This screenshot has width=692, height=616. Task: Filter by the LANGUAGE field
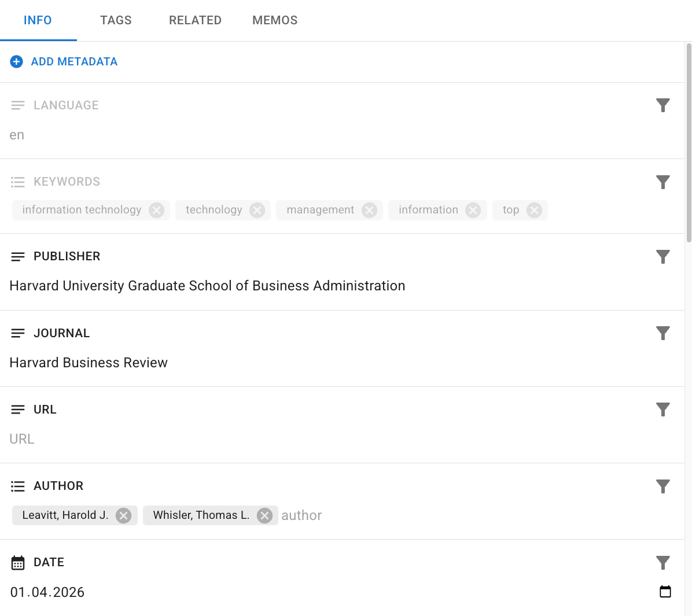coord(663,105)
